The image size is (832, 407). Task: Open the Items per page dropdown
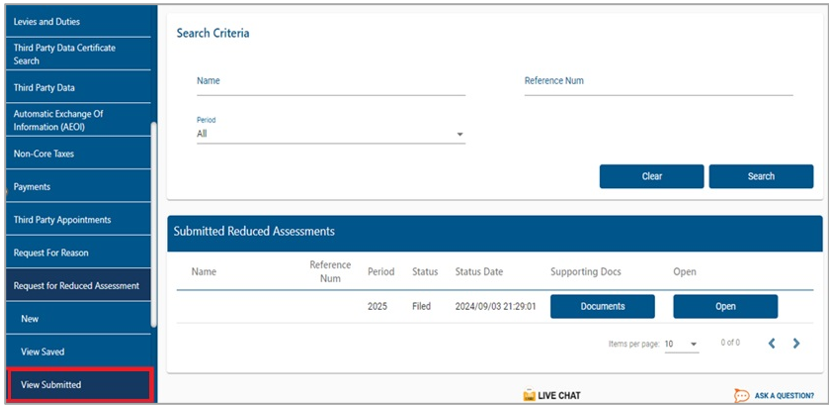click(681, 344)
